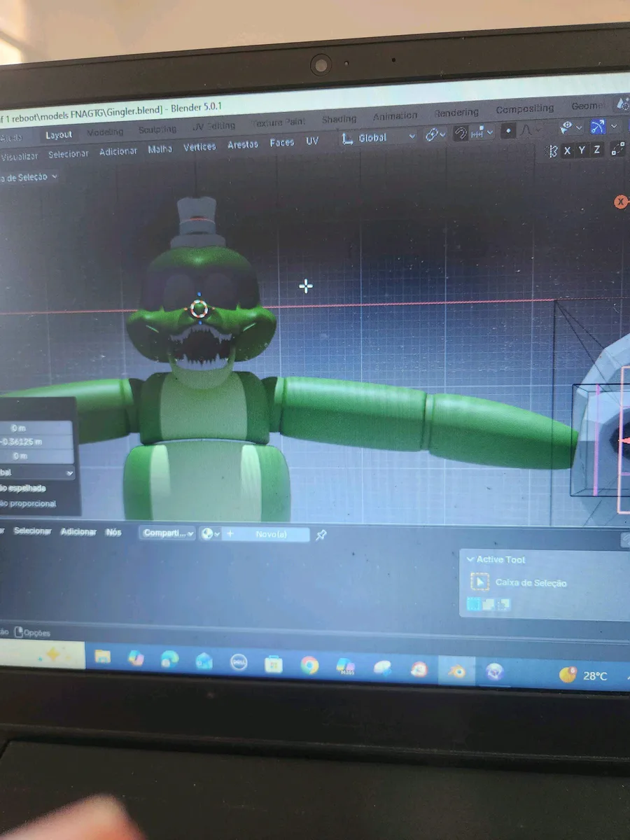Click Opções in the status bar
Viewport: 630px width, 840px height.
32,633
